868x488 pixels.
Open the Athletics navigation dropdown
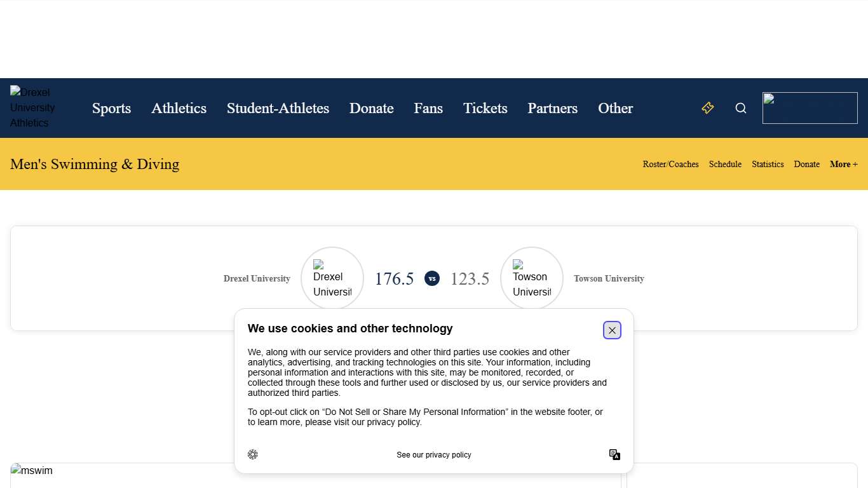coord(179,108)
